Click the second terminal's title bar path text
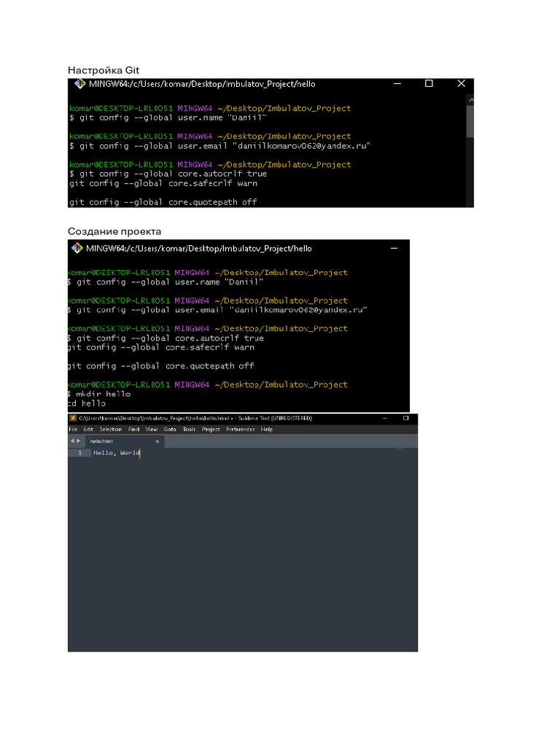Image resolution: width=560 pixels, height=747 pixels. [x=199, y=249]
